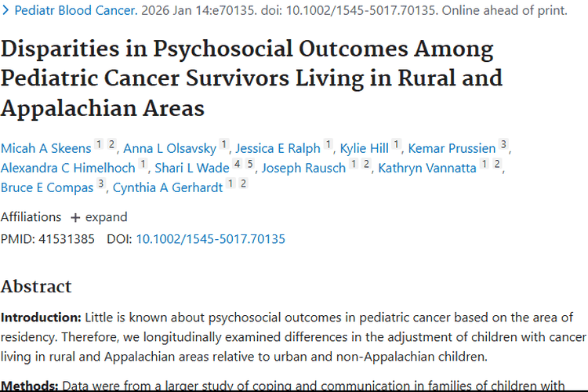Viewport: 588px width, 392px height.
Task: Open author Shari L Wade
Action: coord(191,168)
